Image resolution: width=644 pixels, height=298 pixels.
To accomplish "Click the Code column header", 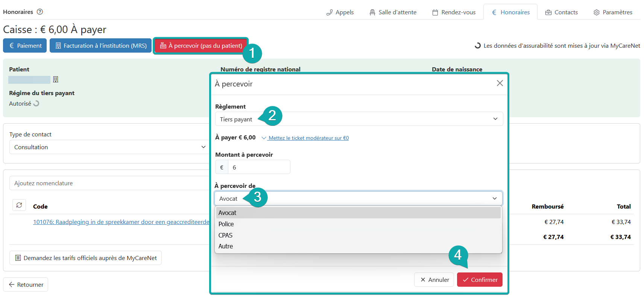I will click(40, 206).
